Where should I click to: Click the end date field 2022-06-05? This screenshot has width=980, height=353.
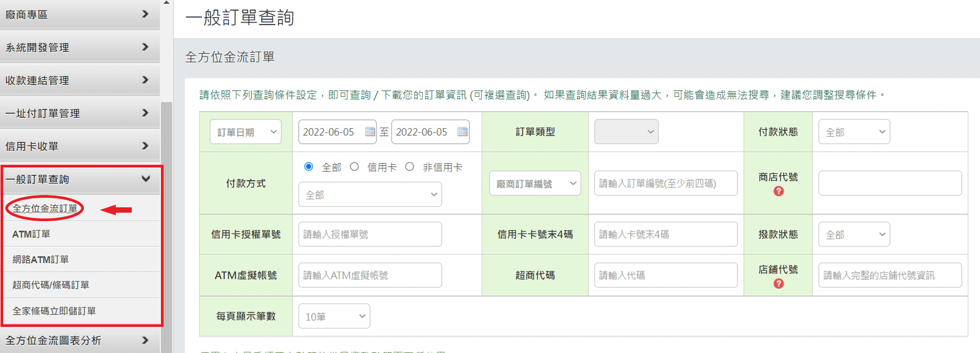point(430,132)
